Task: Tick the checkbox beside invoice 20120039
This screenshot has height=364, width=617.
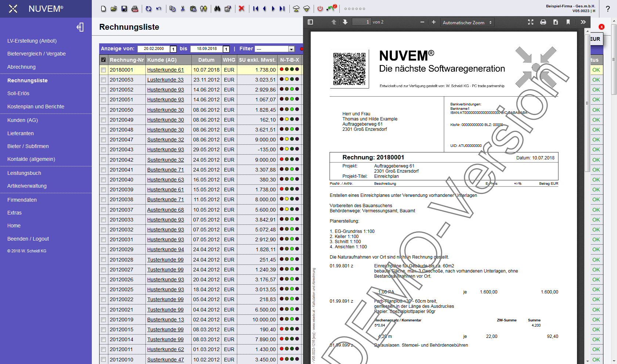Action: click(x=104, y=190)
